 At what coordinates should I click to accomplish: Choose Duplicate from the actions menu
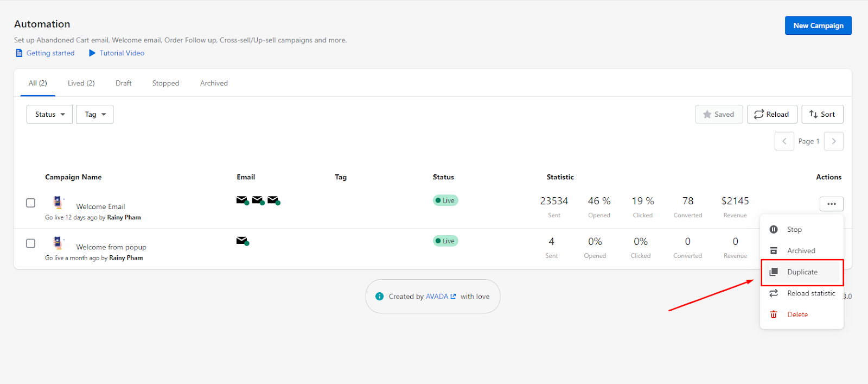[x=802, y=272]
